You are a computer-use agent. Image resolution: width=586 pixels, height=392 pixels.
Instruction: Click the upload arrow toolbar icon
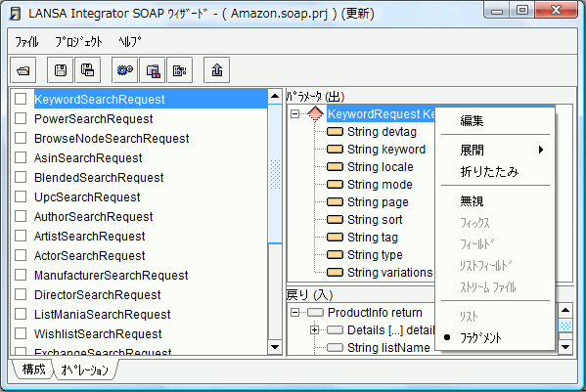pos(217,70)
